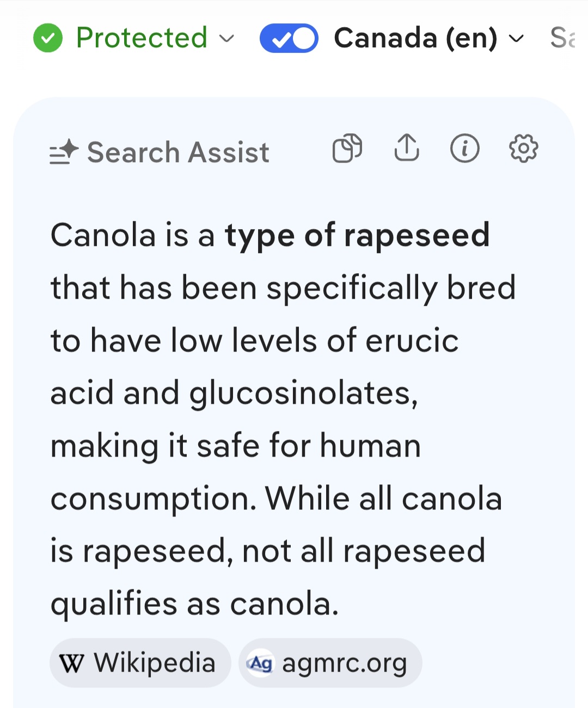Expand the Protected dropdown chevron
The width and height of the screenshot is (588, 708).
226,39
